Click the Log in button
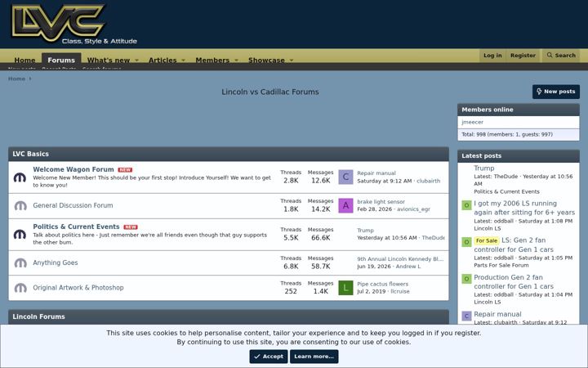This screenshot has width=588, height=368. coord(492,56)
